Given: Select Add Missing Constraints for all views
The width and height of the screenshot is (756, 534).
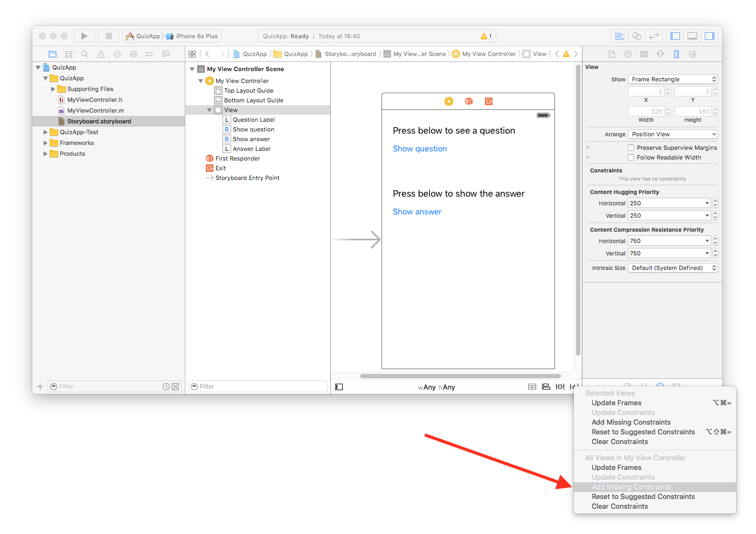Looking at the screenshot, I should point(631,487).
